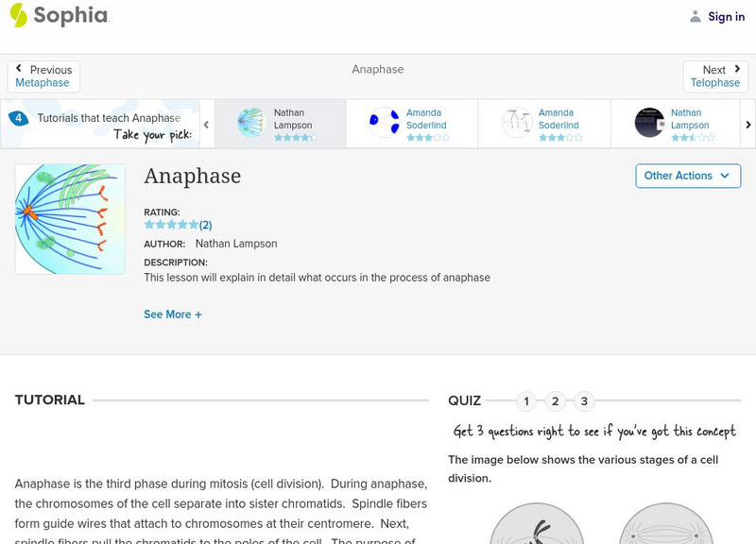This screenshot has height=544, width=756.
Task: Click the Sophia logo
Action: [x=59, y=16]
